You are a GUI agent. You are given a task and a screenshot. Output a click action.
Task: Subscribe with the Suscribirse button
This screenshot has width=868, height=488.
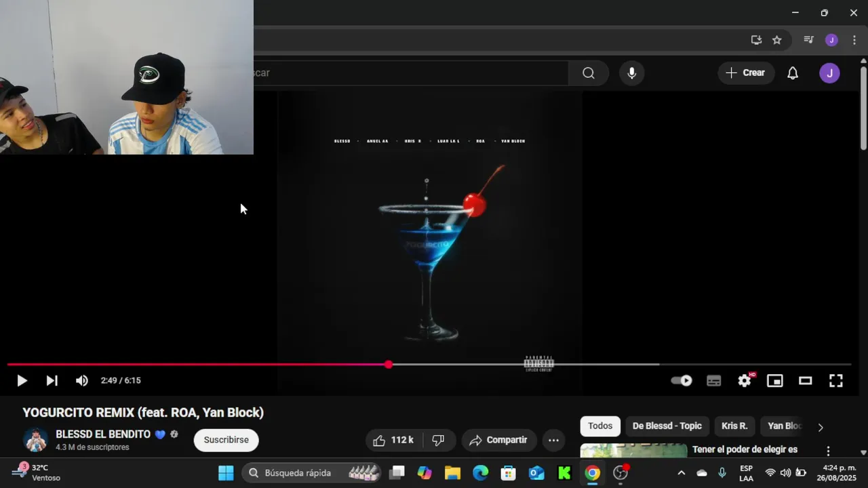click(x=226, y=441)
